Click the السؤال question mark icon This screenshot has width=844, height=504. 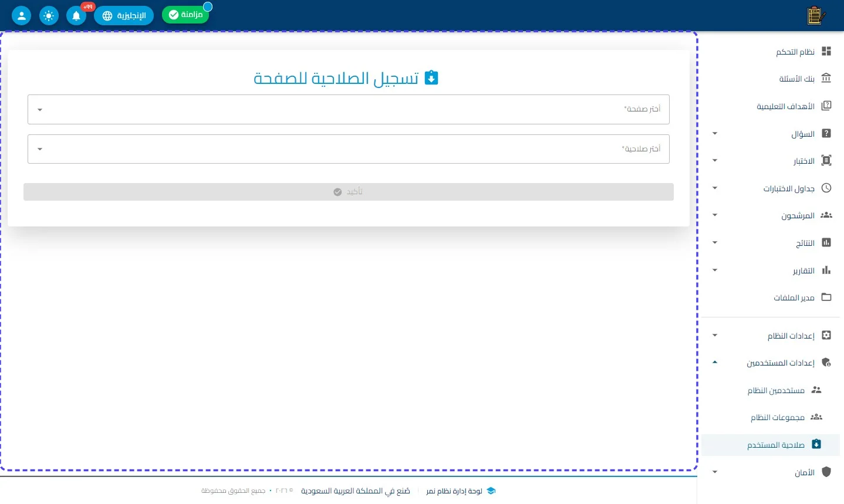826,133
